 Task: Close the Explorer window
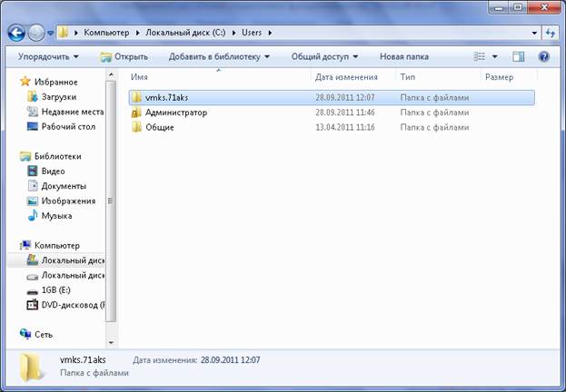pos(545,7)
